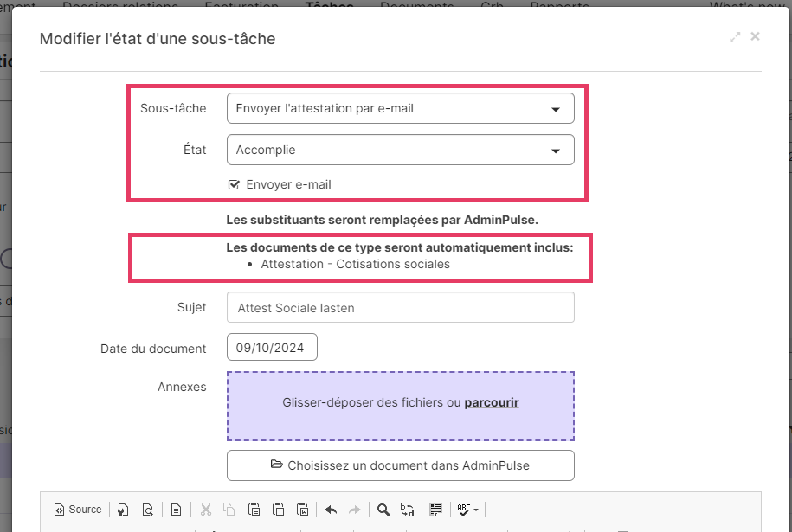This screenshot has width=792, height=532.
Task: Click the Templates page icon in the editor toolbar
Action: click(176, 510)
